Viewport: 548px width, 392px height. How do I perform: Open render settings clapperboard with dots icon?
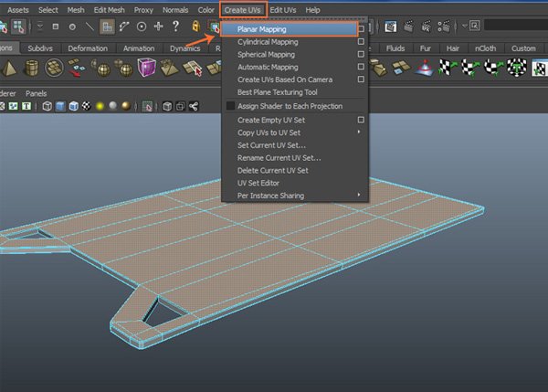coord(443,26)
